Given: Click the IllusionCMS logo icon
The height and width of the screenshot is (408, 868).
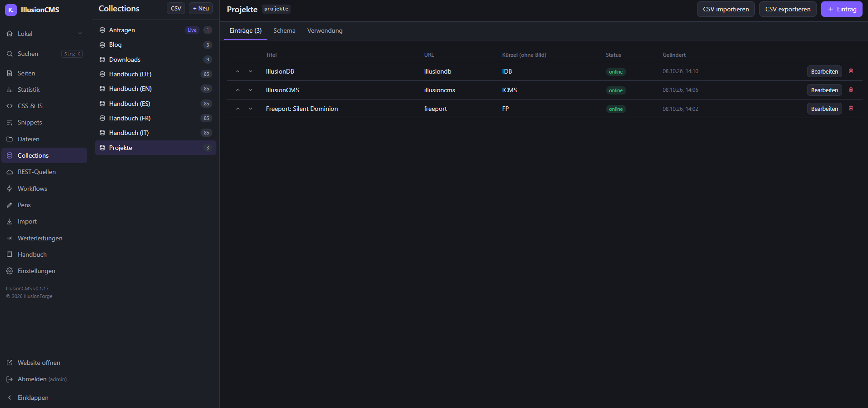Looking at the screenshot, I should 11,10.
